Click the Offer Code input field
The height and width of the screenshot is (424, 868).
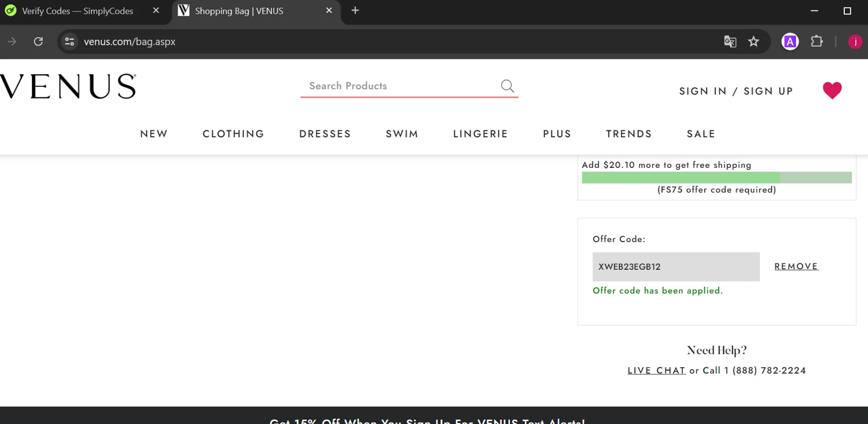pos(676,267)
